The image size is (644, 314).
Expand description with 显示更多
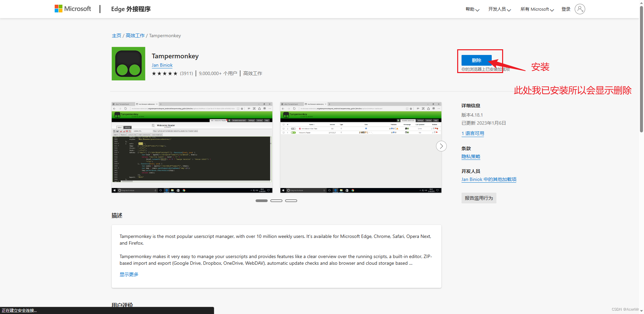coord(129,274)
